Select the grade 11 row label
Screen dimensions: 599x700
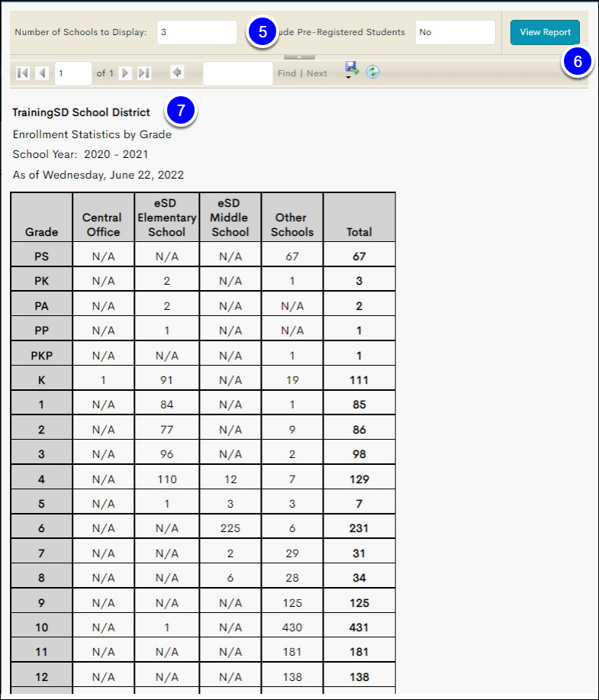(41, 652)
